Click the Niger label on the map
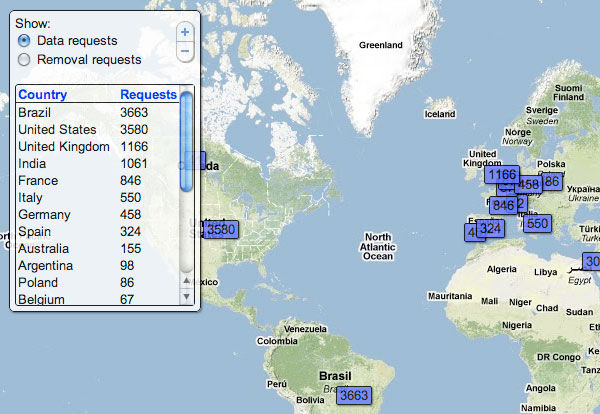 tap(520, 303)
